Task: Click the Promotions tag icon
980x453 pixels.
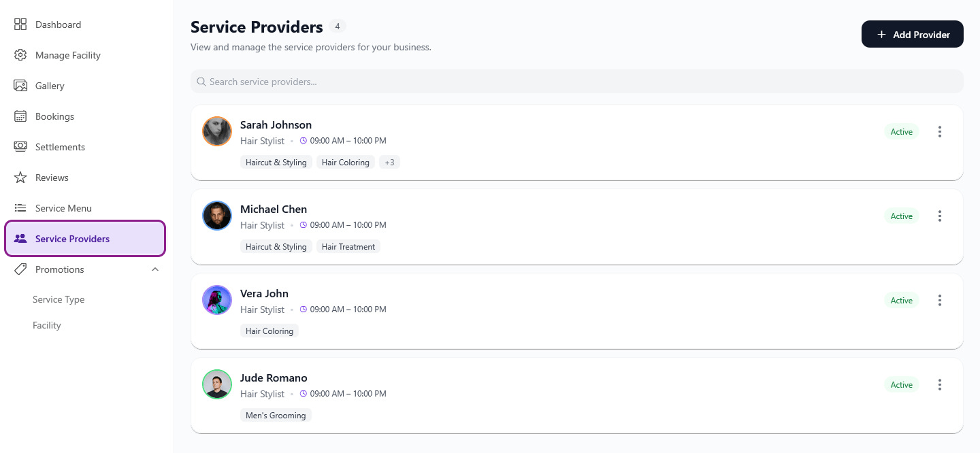Action: click(20, 269)
